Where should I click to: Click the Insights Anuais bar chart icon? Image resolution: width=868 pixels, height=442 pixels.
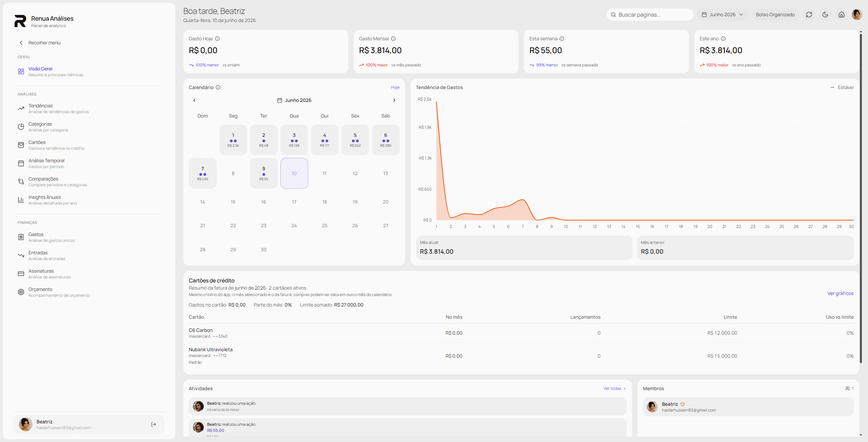pyautogui.click(x=21, y=200)
